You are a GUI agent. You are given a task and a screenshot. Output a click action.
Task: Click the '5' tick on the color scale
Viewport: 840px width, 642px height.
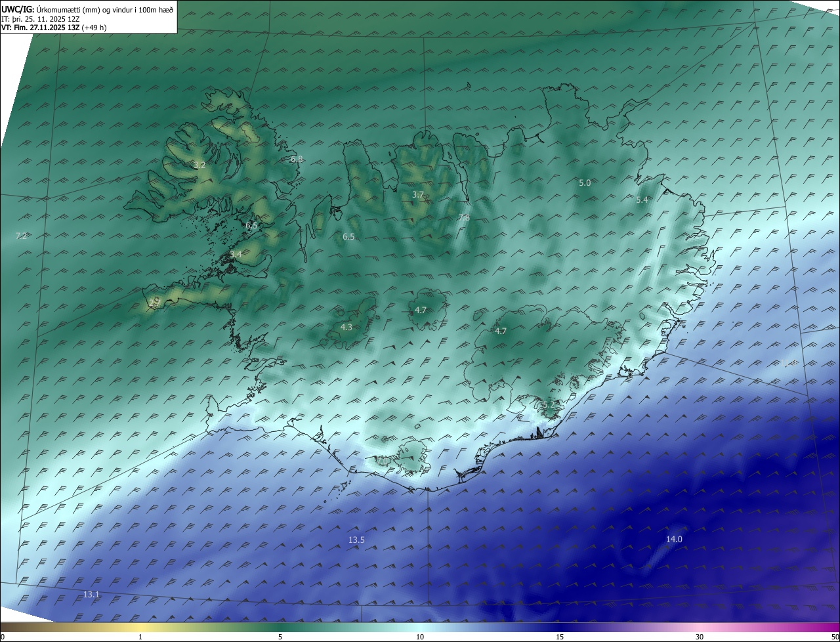280,637
